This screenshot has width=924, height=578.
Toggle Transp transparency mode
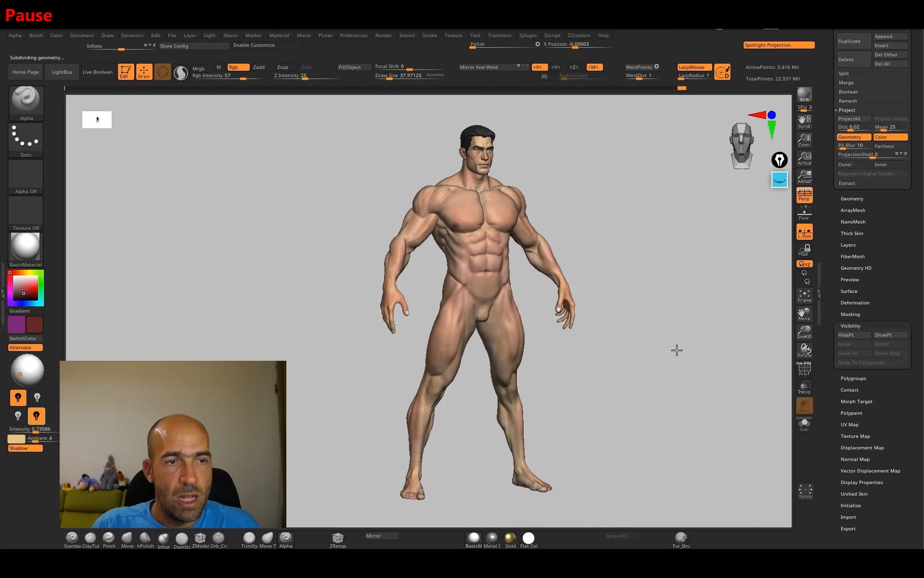[804, 387]
